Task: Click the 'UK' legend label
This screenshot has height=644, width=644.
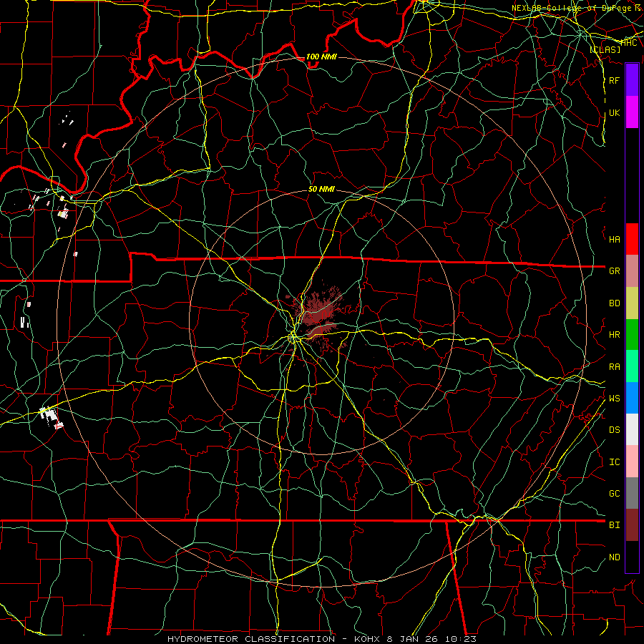Action: coord(614,112)
